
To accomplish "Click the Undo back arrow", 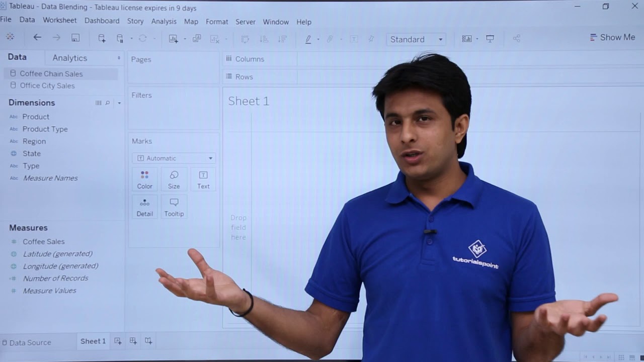I will coord(37,37).
